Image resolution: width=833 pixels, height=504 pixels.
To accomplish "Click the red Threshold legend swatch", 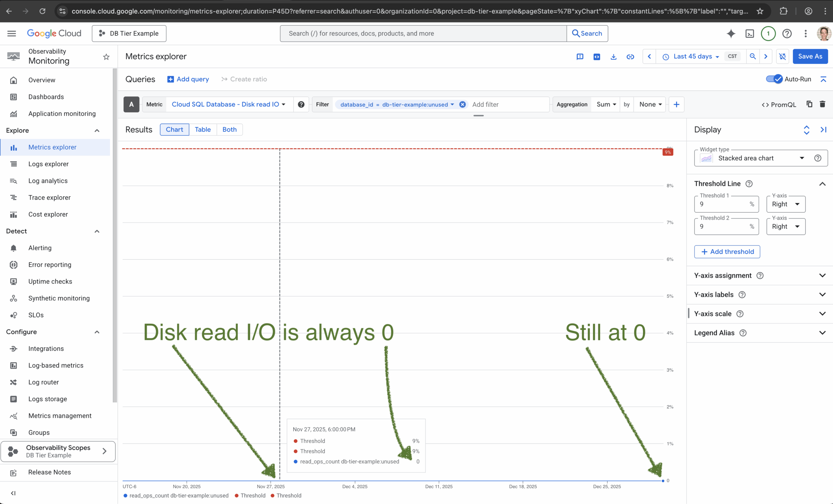I will (x=237, y=496).
